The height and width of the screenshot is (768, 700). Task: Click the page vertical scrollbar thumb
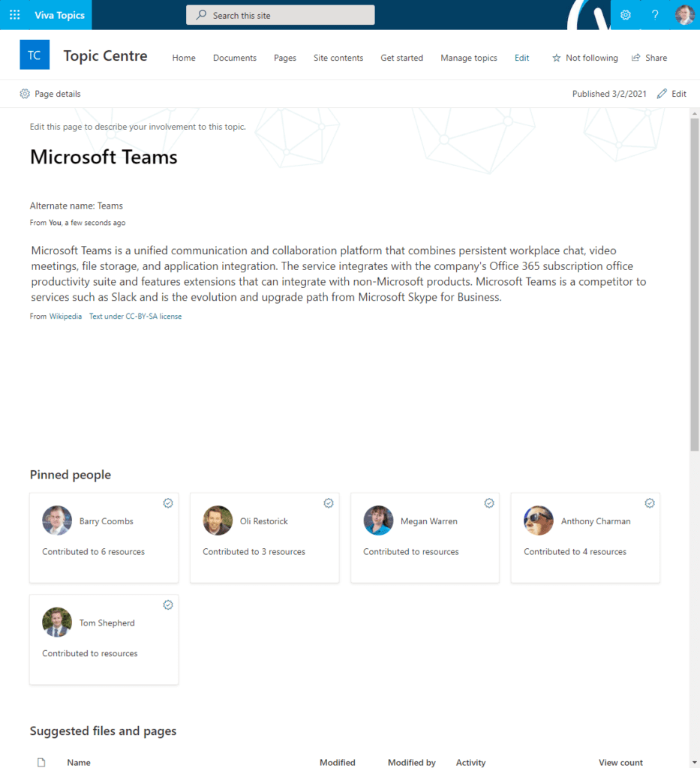(695, 284)
